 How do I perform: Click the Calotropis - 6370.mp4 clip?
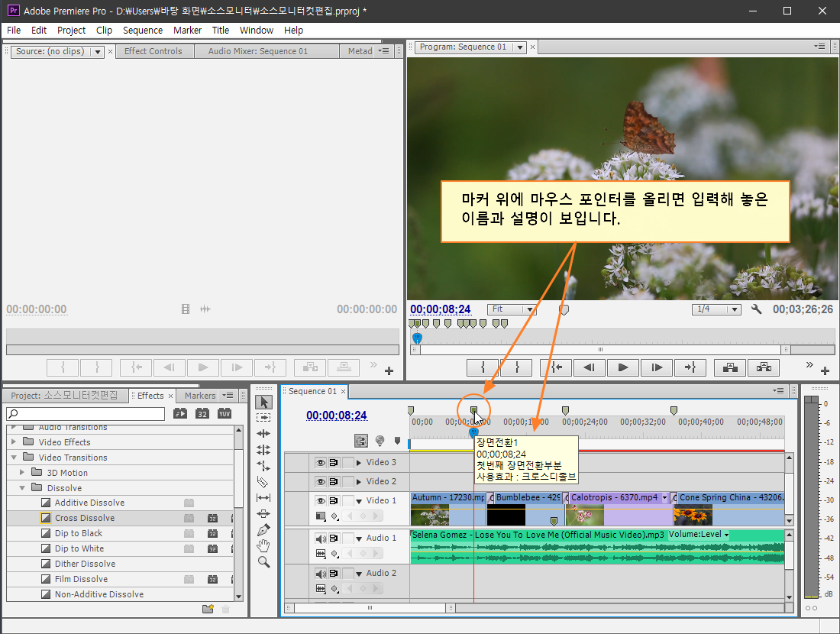(619, 509)
